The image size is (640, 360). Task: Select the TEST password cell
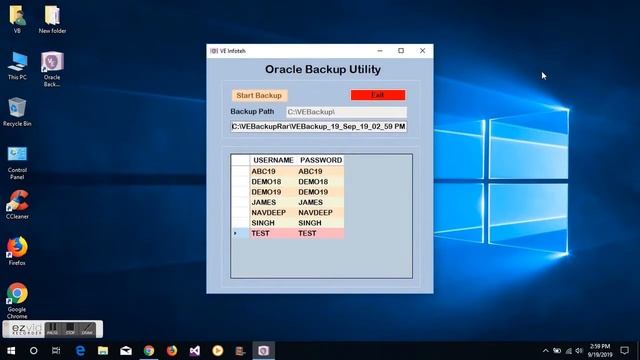tap(320, 233)
